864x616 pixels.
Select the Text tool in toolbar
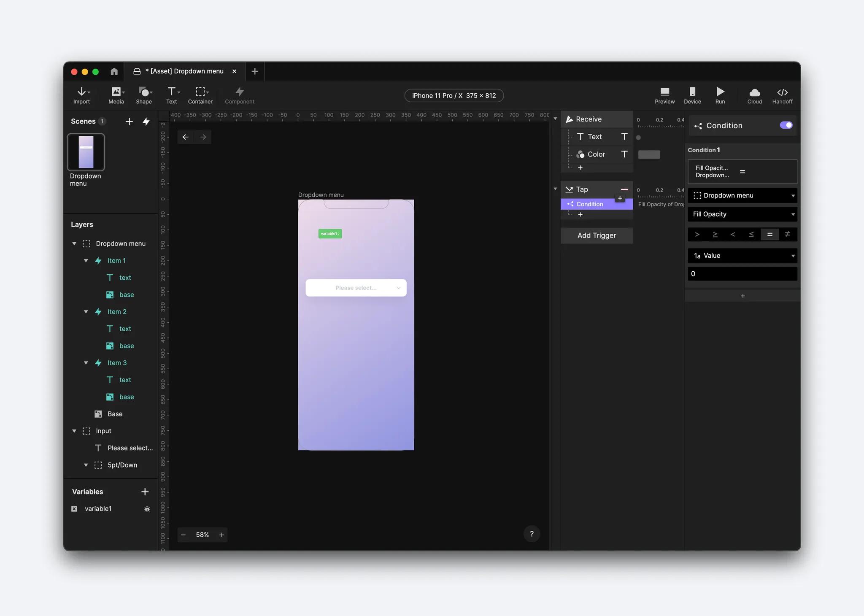click(x=172, y=95)
